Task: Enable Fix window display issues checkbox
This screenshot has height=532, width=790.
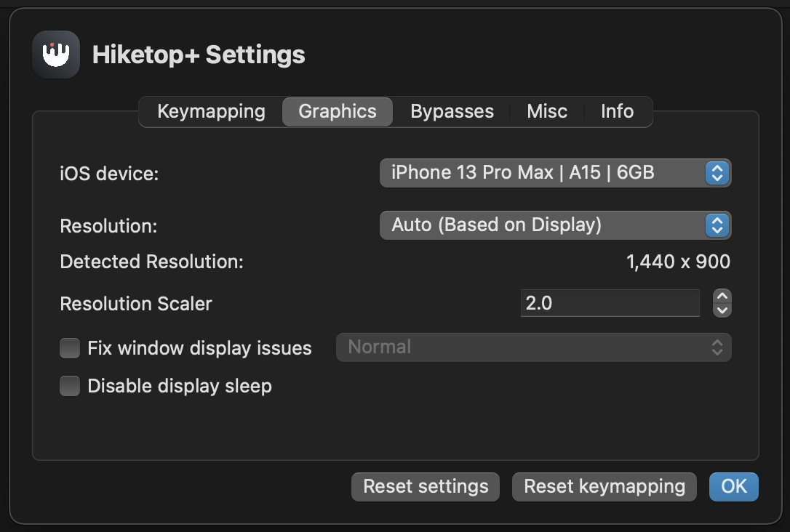Action: (70, 348)
